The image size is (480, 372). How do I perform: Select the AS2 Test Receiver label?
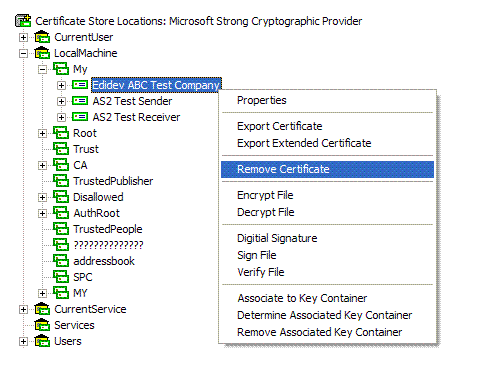tap(136, 117)
